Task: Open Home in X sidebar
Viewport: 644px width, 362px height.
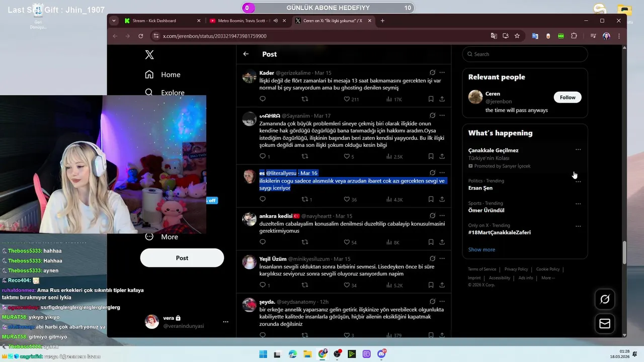Action: 163,74
